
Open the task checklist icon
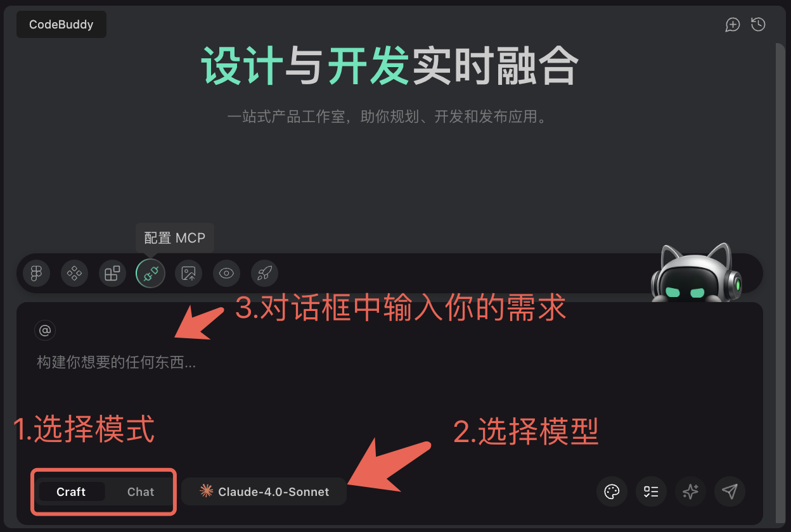pos(651,491)
